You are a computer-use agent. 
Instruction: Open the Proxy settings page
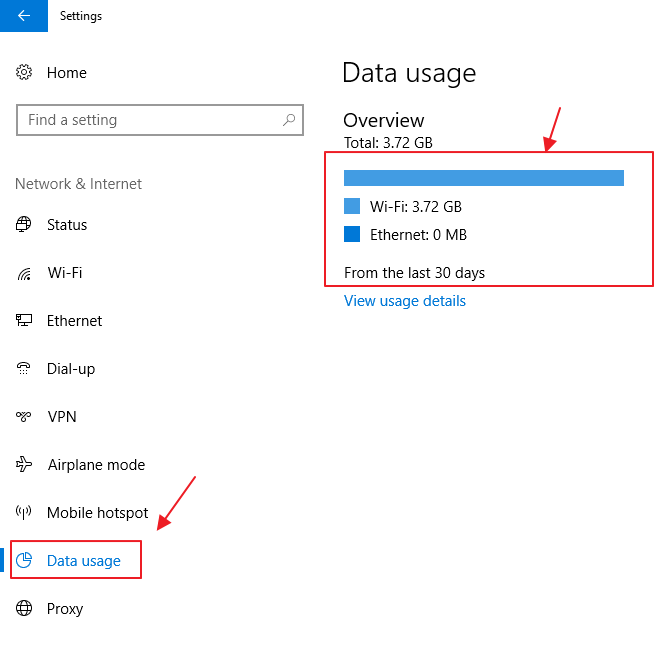click(x=64, y=609)
